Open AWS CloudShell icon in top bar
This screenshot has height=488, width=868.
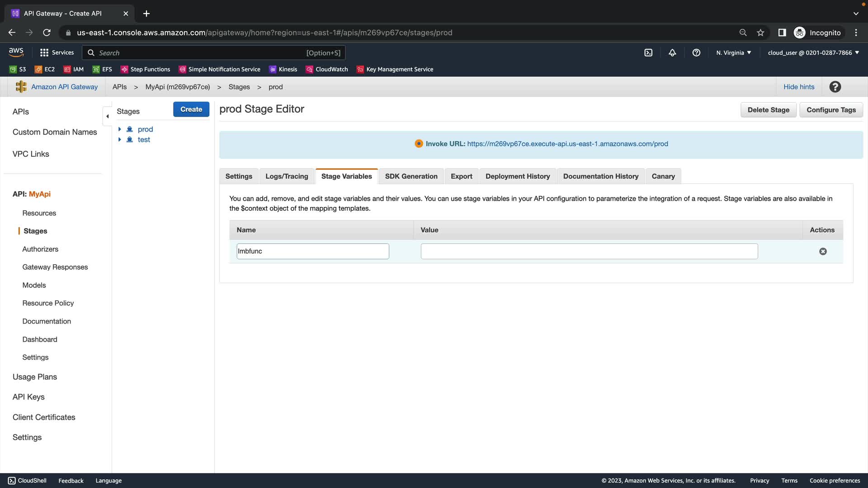(x=648, y=53)
